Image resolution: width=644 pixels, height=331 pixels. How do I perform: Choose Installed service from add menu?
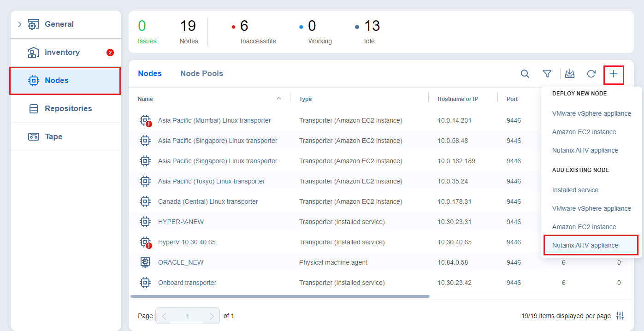[575, 190]
